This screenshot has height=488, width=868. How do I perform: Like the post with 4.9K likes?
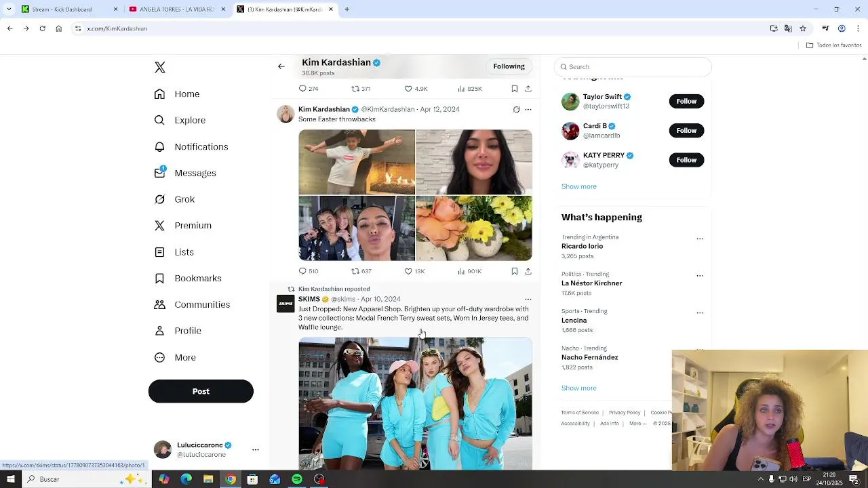[x=416, y=89]
